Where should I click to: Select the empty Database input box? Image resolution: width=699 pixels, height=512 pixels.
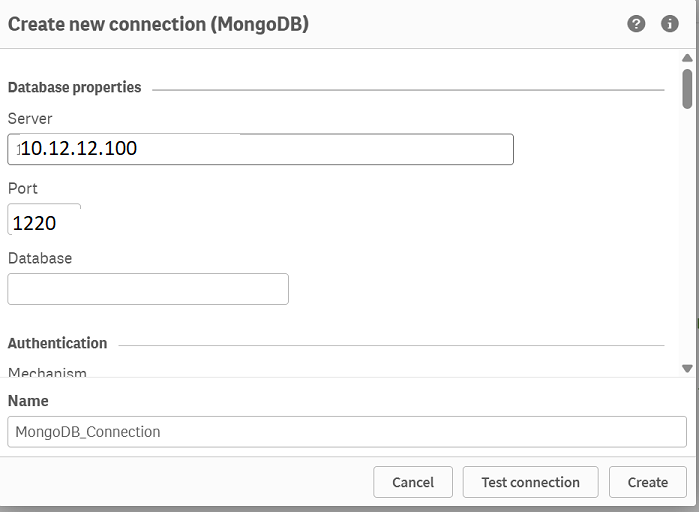click(x=148, y=289)
